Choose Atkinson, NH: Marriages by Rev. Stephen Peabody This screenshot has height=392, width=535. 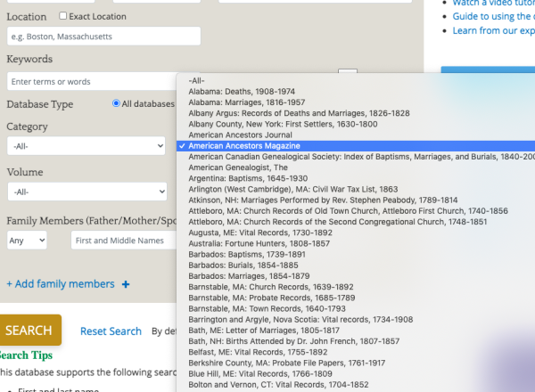356,200
